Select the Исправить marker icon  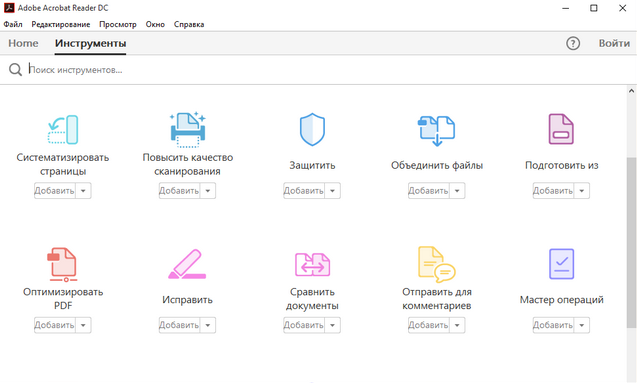pos(187,264)
